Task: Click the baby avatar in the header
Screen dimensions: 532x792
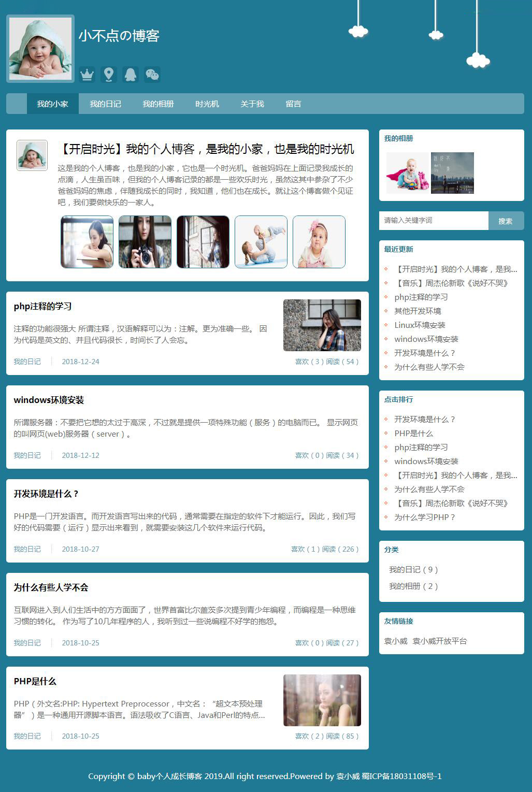Action: [40, 49]
